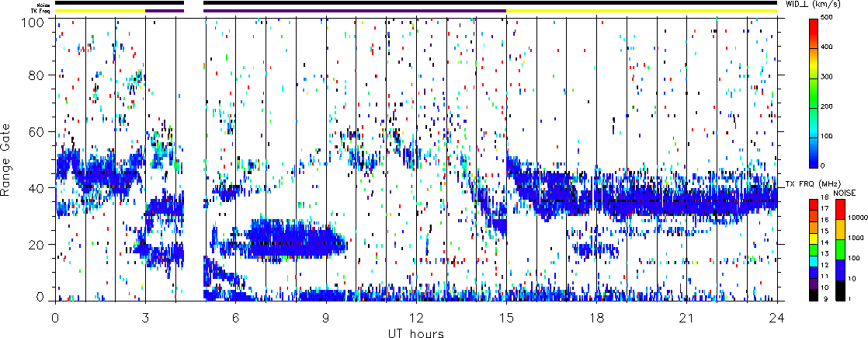The image size is (868, 338).
Task: Click the yellow TX Freq strip after 15 UT
Action: (x=641, y=11)
